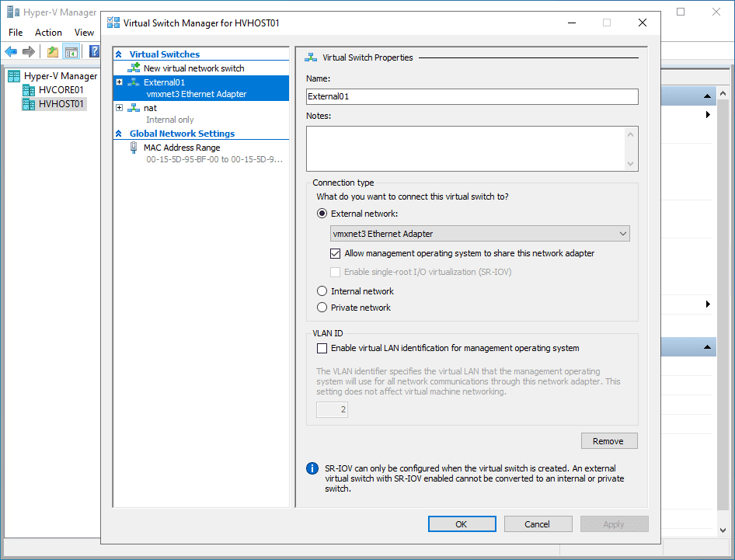The width and height of the screenshot is (735, 560).
Task: Select the HVCORE01 server icon
Action: 29,90
